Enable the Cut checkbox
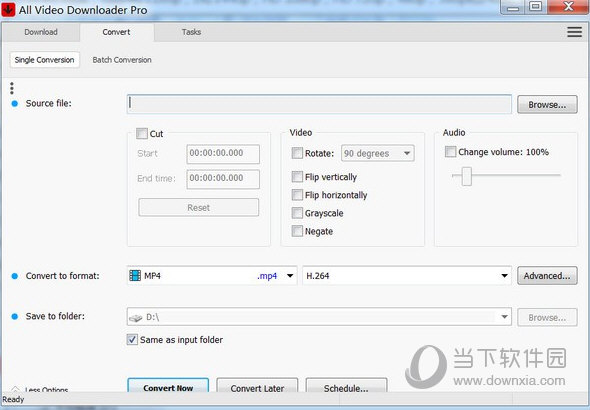 [x=142, y=134]
